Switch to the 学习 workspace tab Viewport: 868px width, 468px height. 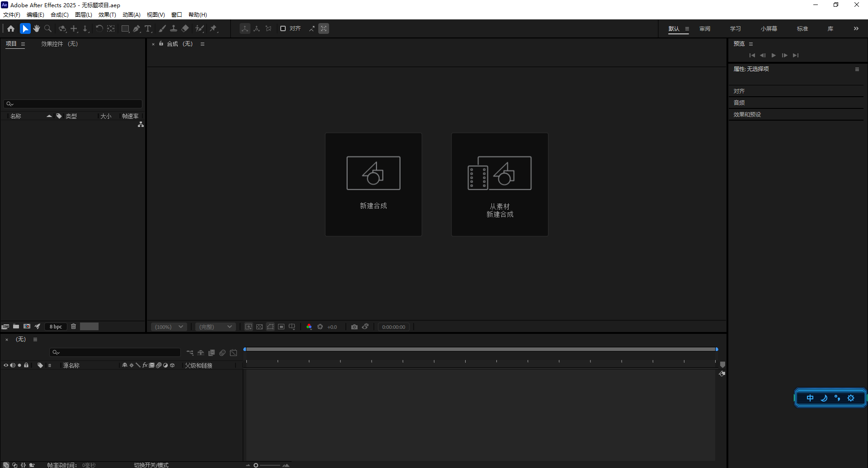coord(735,28)
